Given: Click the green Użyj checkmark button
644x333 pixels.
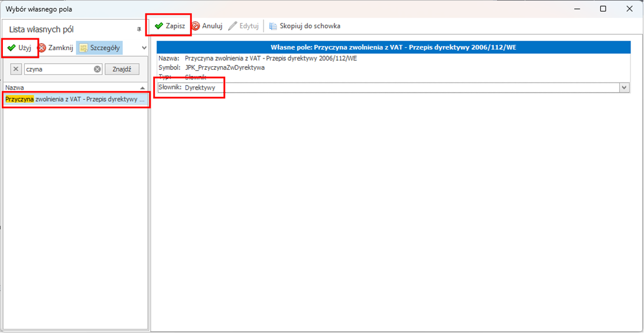Looking at the screenshot, I should coord(19,48).
